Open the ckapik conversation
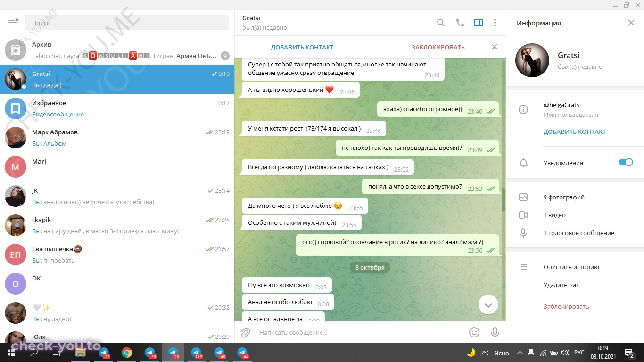Screen dimensions: 644x362 tap(117, 225)
